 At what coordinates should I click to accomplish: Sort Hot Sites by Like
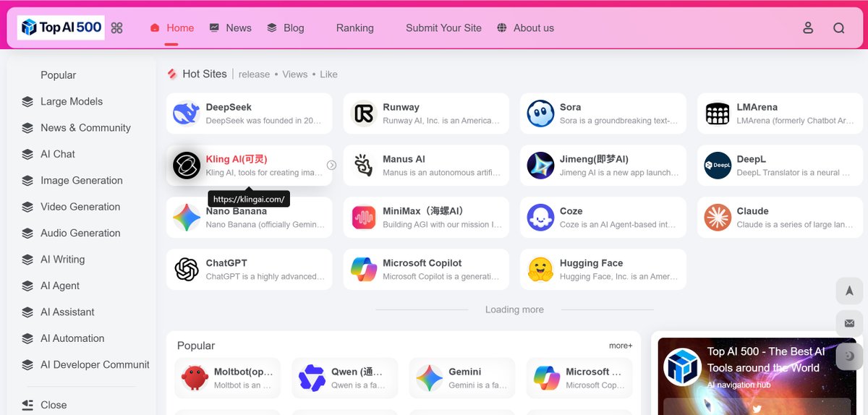[328, 74]
